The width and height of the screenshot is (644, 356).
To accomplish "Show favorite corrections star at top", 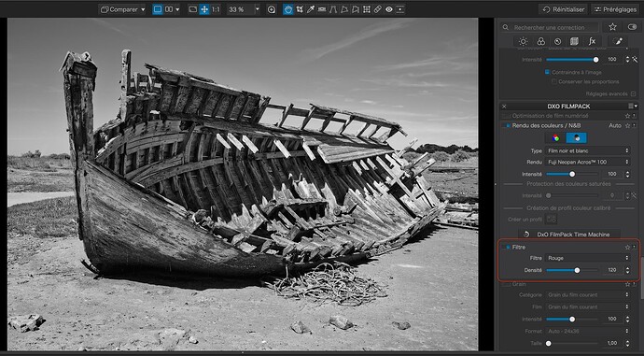I will (612, 27).
